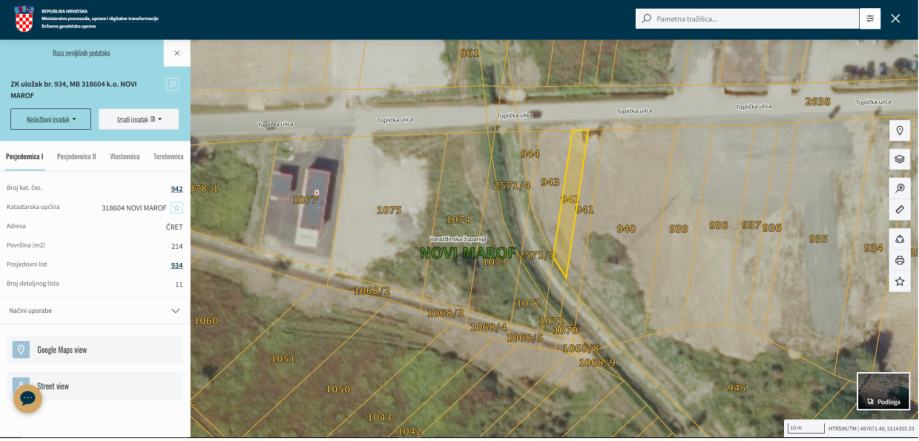This screenshot has height=441, width=919.
Task: Click the Croatian coat of arms logo
Action: coord(24,19)
